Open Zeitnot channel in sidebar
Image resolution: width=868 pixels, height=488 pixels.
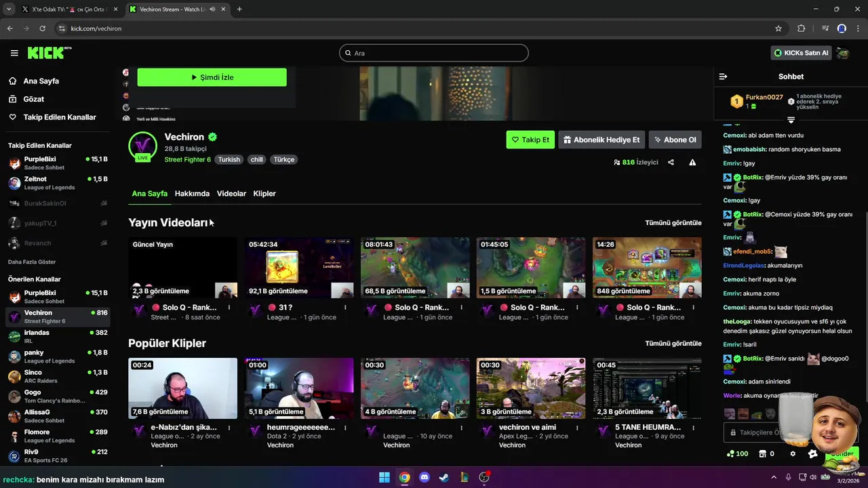(x=58, y=183)
